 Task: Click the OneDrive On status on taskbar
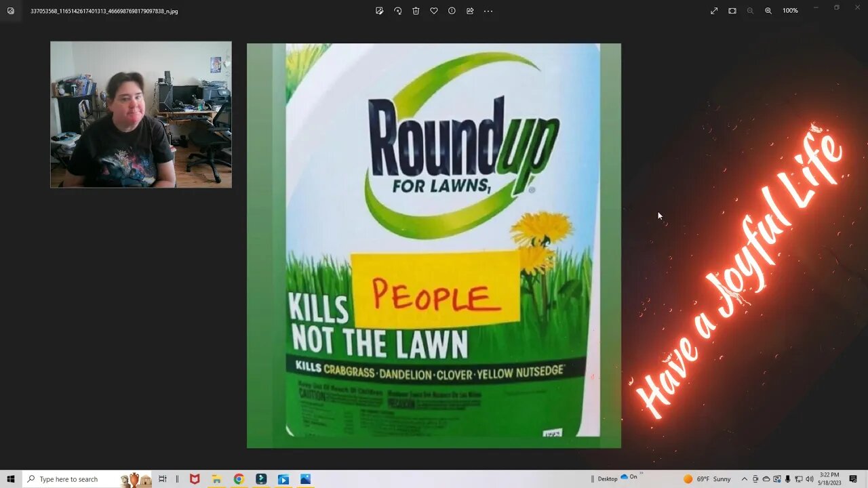(x=629, y=476)
